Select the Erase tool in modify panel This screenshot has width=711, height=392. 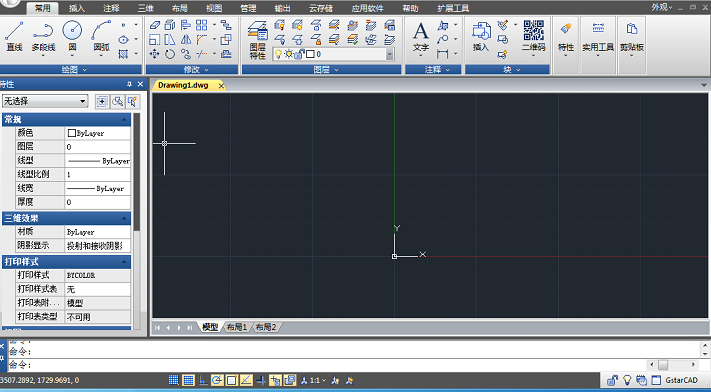coord(155,25)
